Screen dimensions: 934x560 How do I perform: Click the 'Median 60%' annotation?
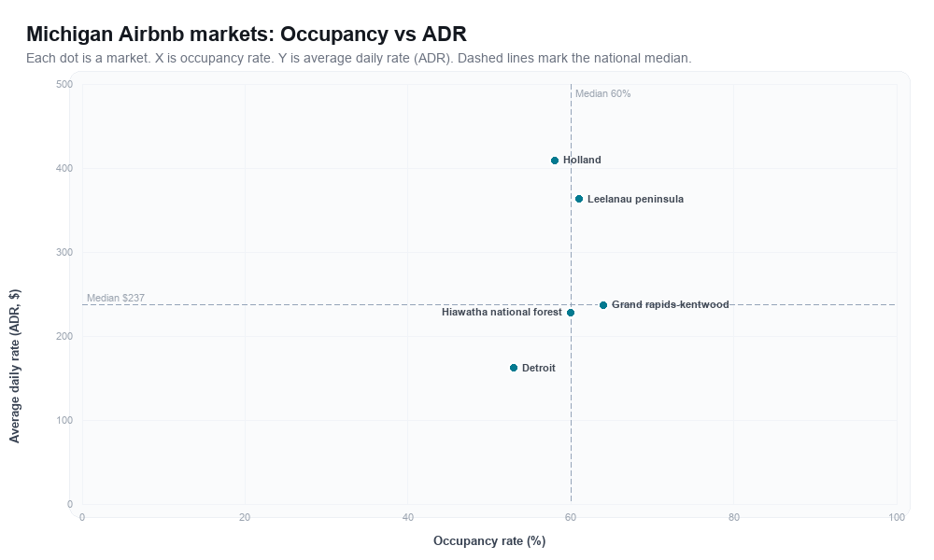pyautogui.click(x=602, y=93)
